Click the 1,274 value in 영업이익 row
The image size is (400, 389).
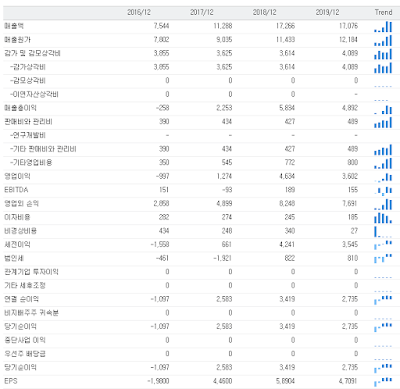(224, 176)
